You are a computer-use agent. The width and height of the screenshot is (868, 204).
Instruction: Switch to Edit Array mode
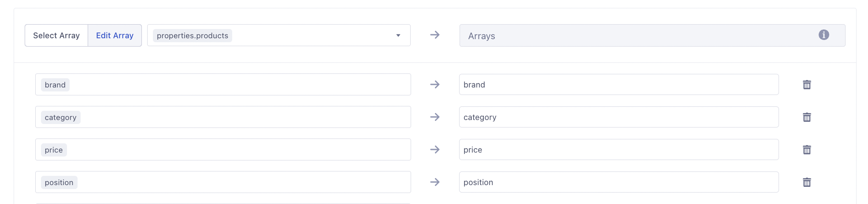tap(115, 36)
